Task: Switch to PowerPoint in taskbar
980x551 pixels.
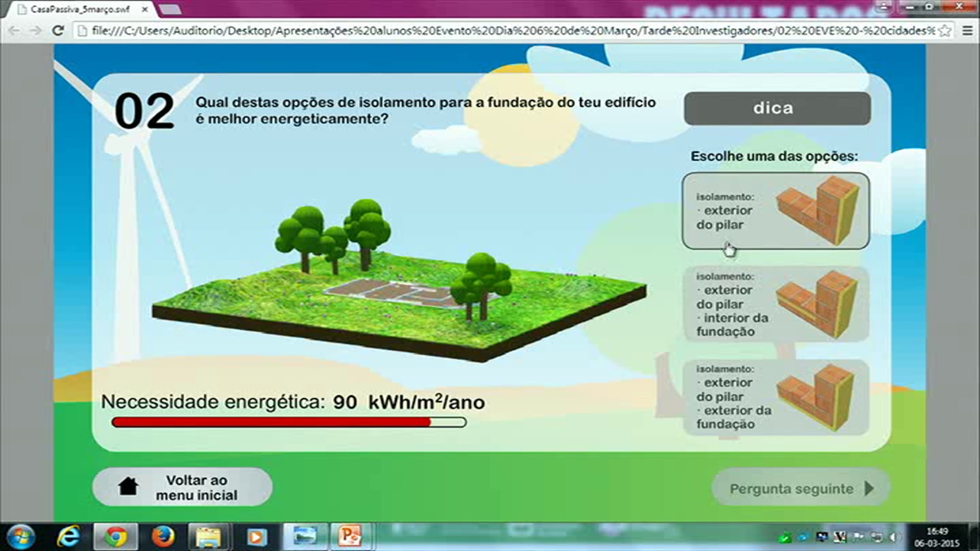Action: [x=351, y=537]
